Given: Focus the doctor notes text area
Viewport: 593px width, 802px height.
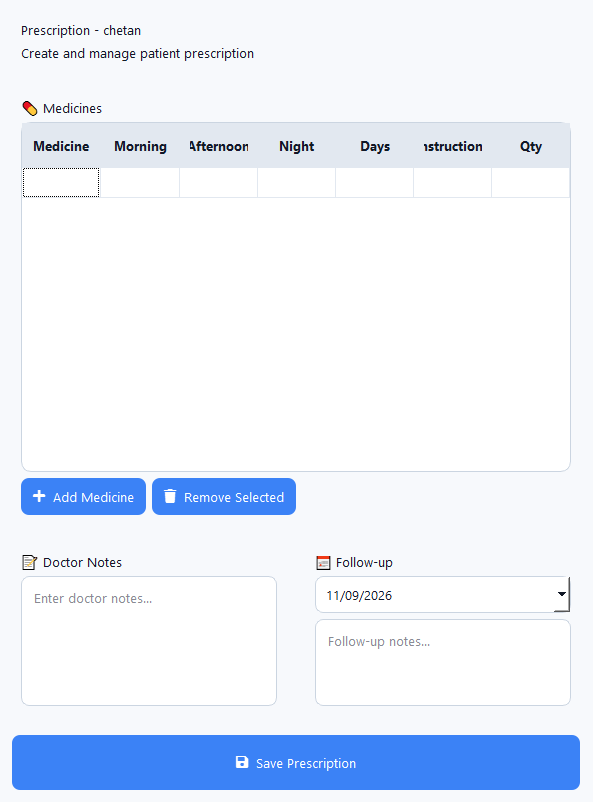Looking at the screenshot, I should (149, 641).
